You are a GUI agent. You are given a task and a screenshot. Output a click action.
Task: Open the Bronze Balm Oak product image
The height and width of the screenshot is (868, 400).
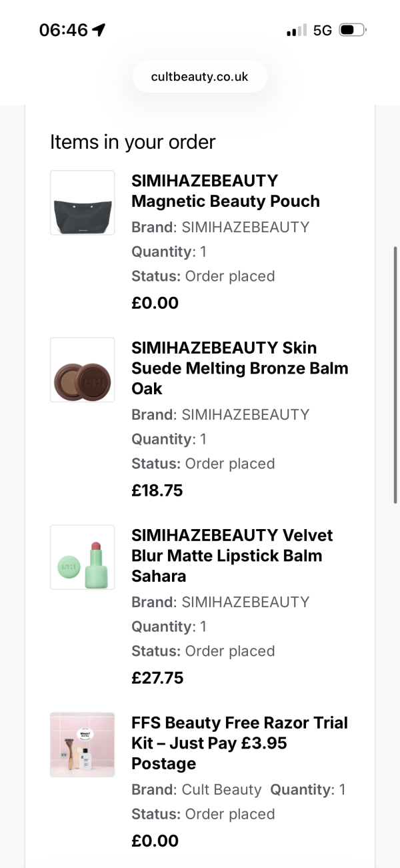[83, 370]
